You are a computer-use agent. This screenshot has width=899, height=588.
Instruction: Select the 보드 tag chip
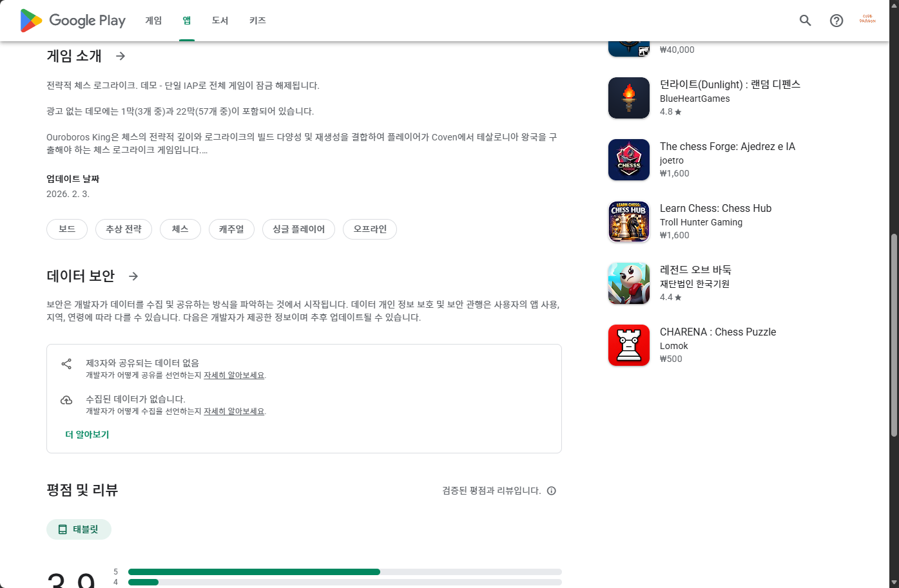click(67, 229)
